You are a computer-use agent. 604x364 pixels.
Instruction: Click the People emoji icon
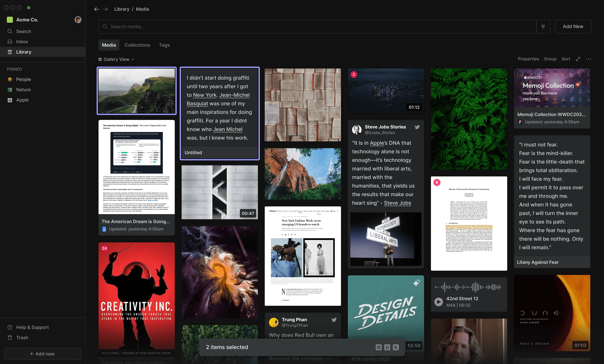[x=10, y=79]
